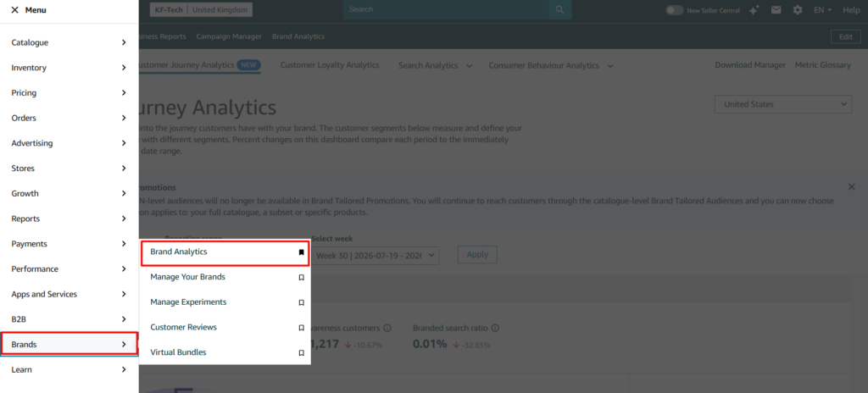Choose Customer Reviews submenu item
The width and height of the screenshot is (868, 393).
click(x=225, y=327)
